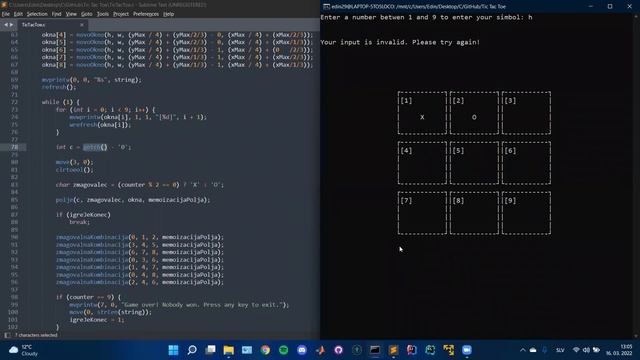Maximize the terminal window
Viewport: 640px width, 360px height.
point(610,7)
